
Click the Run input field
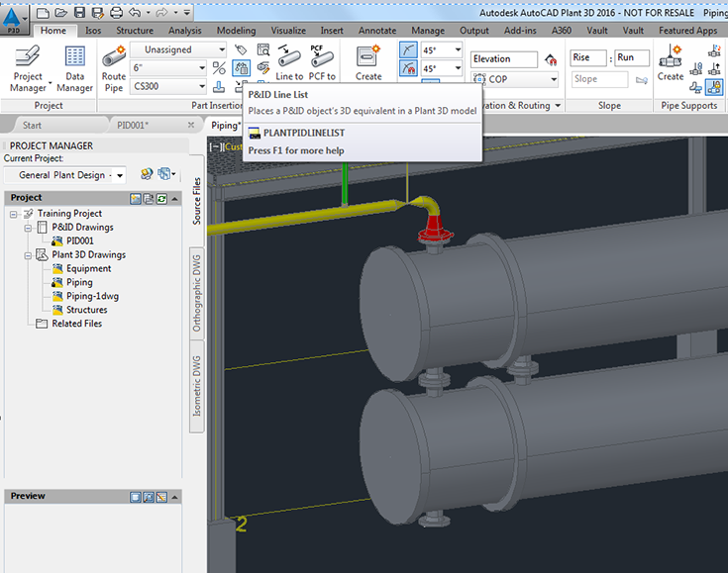[632, 57]
